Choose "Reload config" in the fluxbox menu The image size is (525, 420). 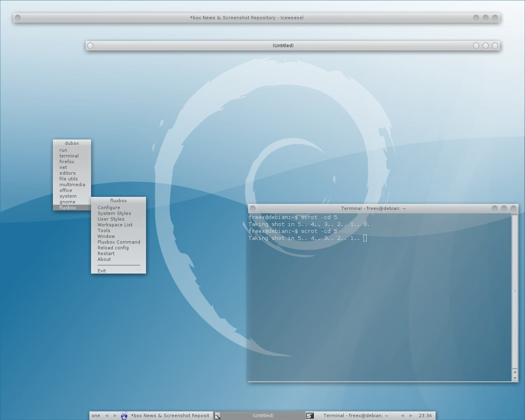(x=113, y=248)
